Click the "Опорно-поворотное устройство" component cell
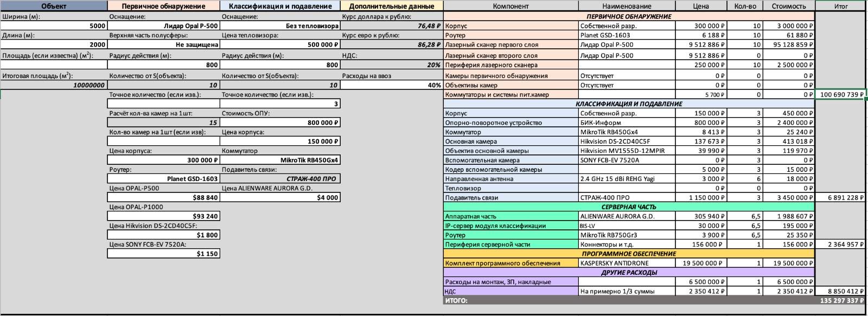Screen dimensions: 868x316 pos(510,122)
